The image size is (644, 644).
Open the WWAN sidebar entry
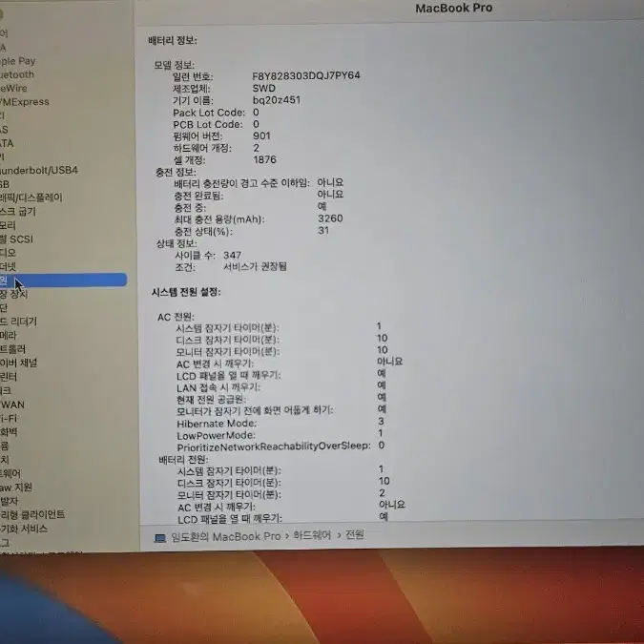pyautogui.click(x=12, y=405)
